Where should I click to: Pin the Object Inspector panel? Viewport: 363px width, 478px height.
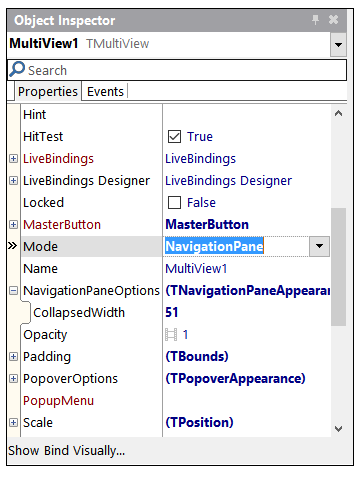point(315,20)
